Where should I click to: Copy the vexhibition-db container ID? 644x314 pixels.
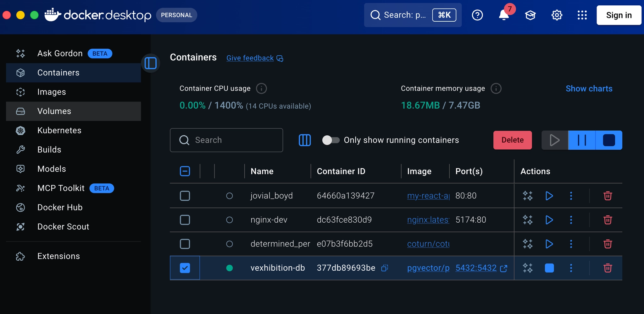[x=385, y=268]
